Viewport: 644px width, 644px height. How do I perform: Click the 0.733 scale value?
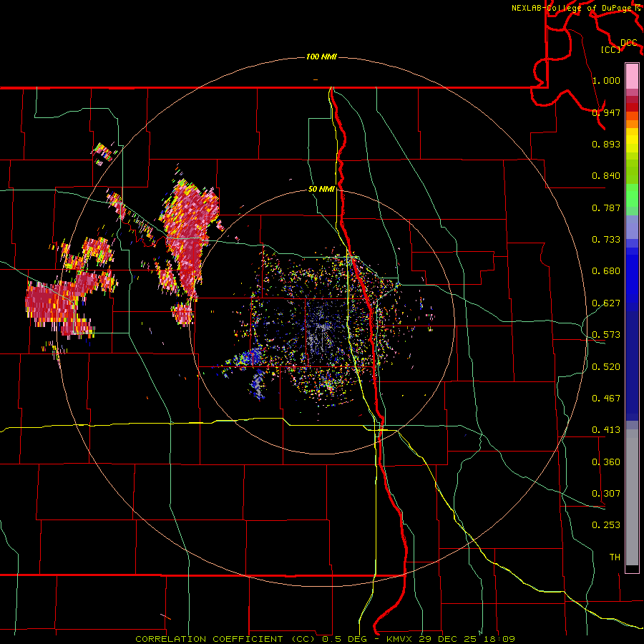(606, 239)
